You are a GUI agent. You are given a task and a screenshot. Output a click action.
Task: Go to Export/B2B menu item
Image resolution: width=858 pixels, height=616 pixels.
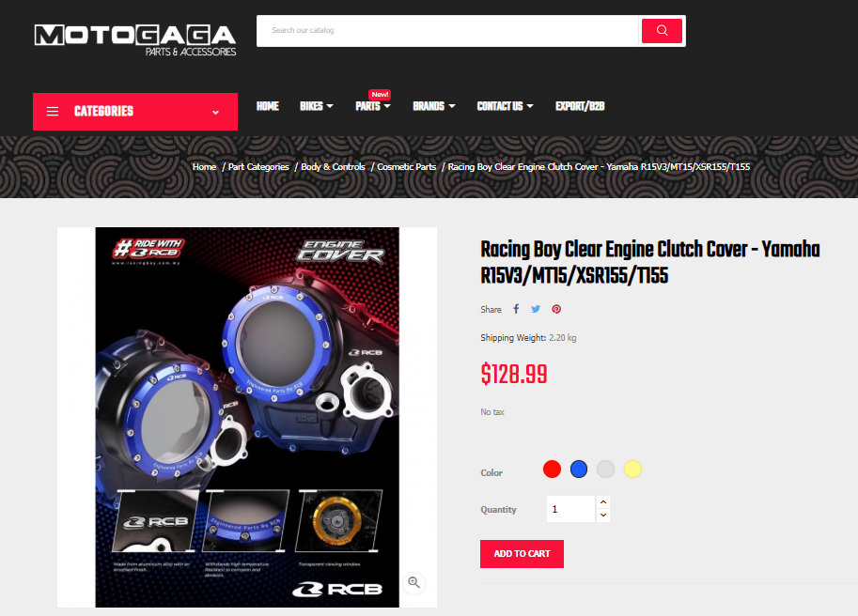(x=580, y=106)
